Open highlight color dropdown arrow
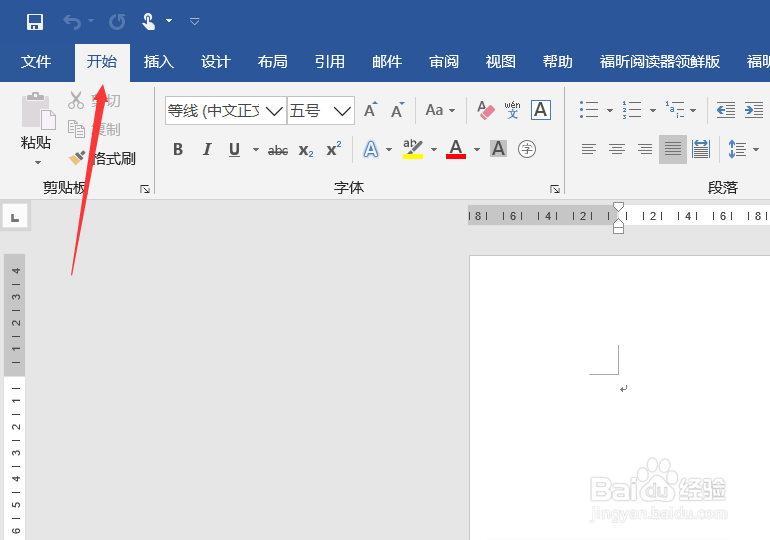 pos(434,149)
